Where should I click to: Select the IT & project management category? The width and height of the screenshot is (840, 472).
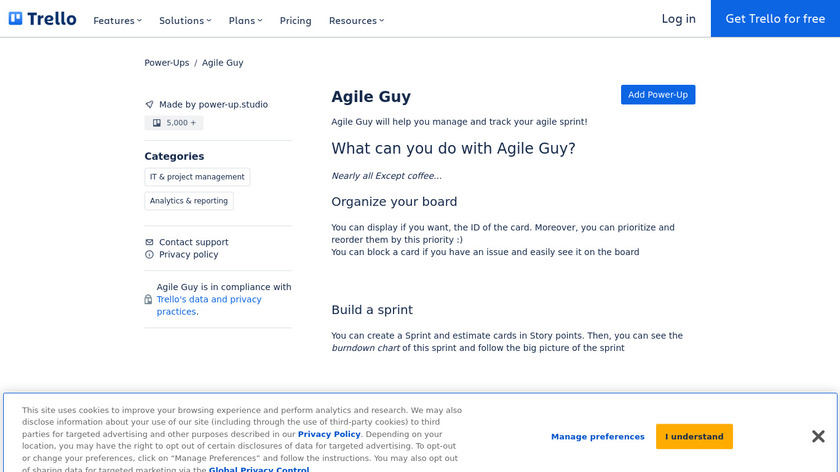pyautogui.click(x=197, y=177)
